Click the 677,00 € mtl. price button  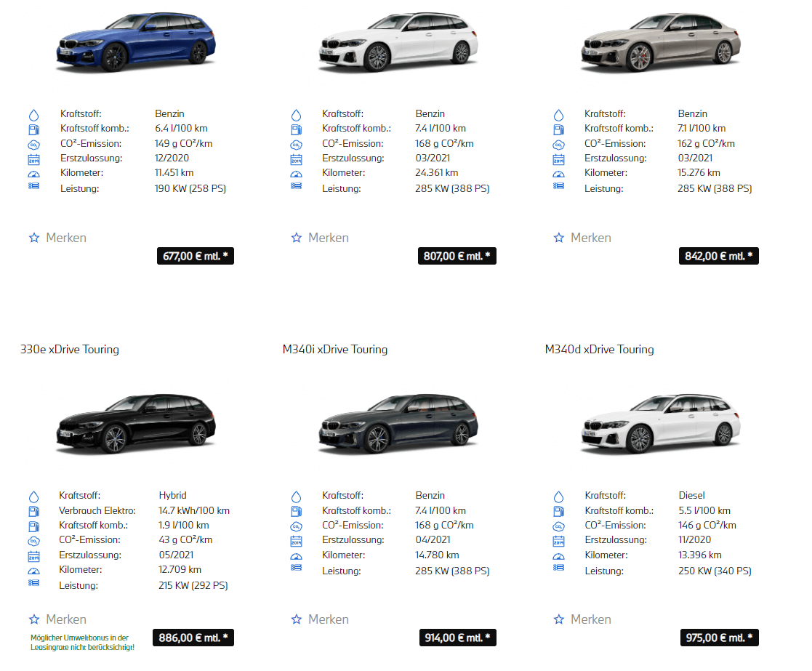tap(196, 256)
